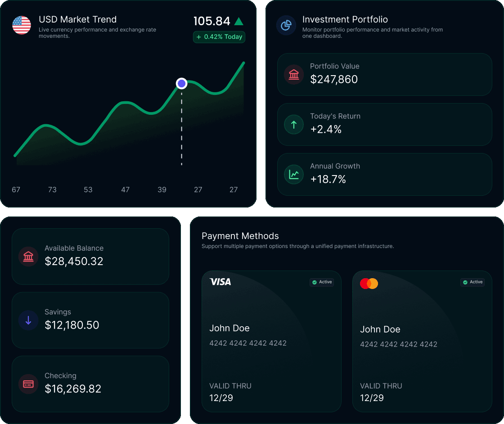Click the +18.7% growth value
Screen dimensions: 504x424
point(328,180)
